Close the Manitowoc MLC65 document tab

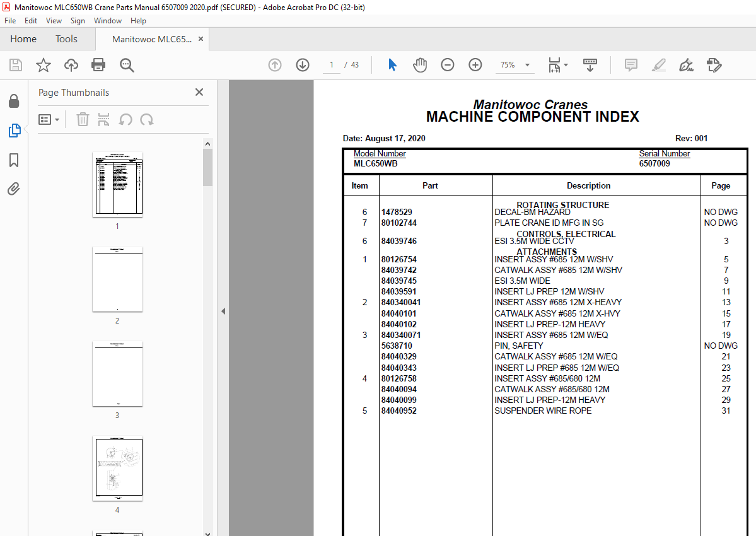pos(201,39)
